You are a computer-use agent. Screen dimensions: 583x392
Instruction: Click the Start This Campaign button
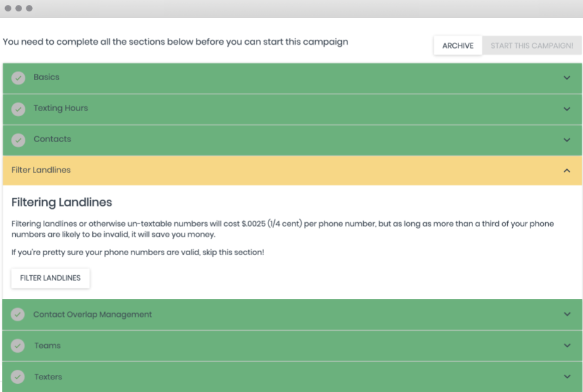tap(531, 45)
